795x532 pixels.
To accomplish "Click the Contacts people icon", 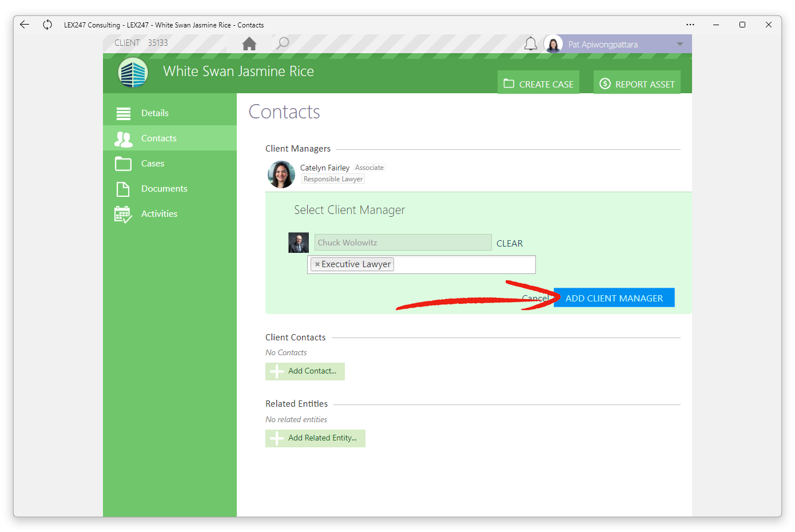I will pos(124,138).
